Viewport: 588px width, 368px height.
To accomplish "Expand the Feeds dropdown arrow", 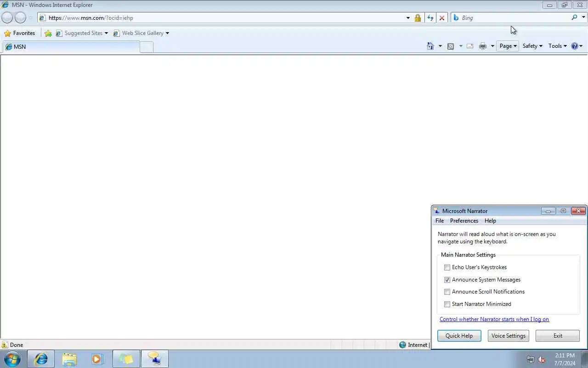I will coord(460,46).
